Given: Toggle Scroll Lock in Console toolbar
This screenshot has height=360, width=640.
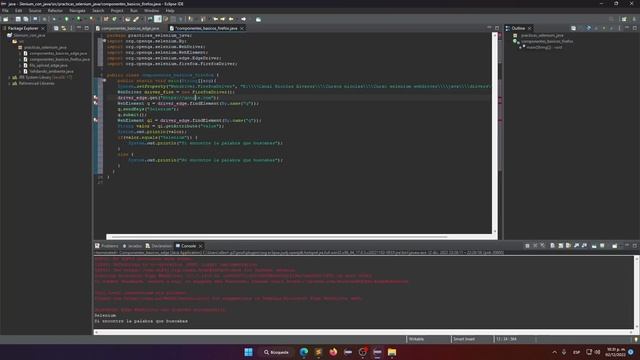Looking at the screenshot, I should coord(561,246).
